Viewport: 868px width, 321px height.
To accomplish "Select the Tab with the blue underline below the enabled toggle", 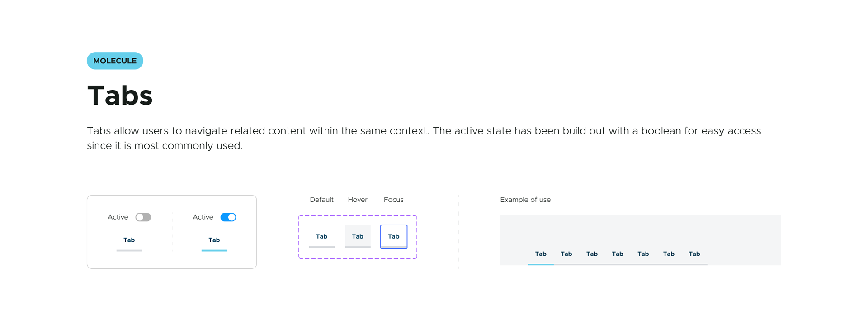I will point(214,240).
